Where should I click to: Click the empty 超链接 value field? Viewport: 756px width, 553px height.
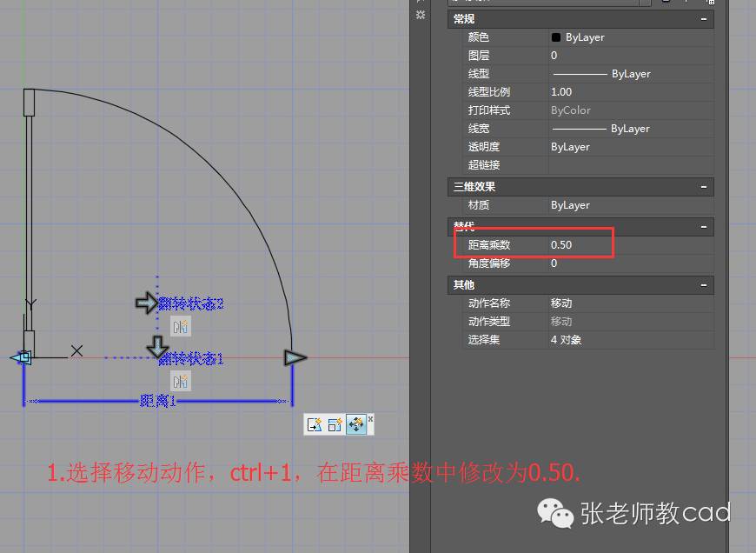(631, 165)
